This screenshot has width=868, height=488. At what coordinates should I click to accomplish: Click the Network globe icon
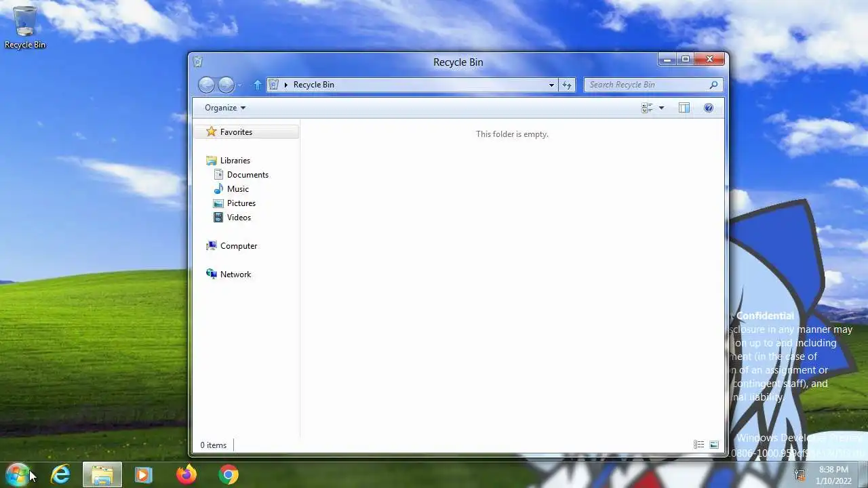(212, 274)
